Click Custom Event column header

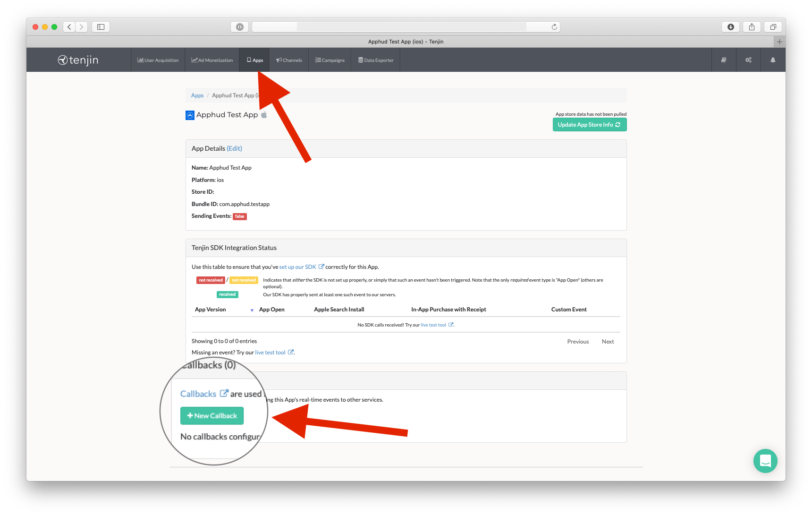point(569,310)
